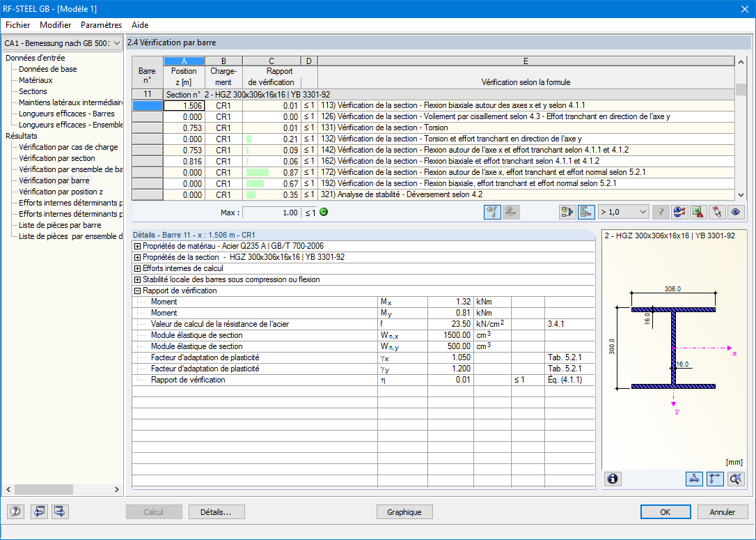Select Vérification par barre in tree
The height and width of the screenshot is (540, 756).
(x=54, y=180)
